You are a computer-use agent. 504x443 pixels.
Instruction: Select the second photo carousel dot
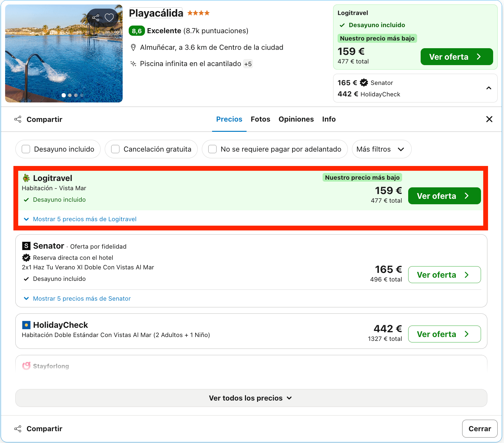click(x=70, y=95)
